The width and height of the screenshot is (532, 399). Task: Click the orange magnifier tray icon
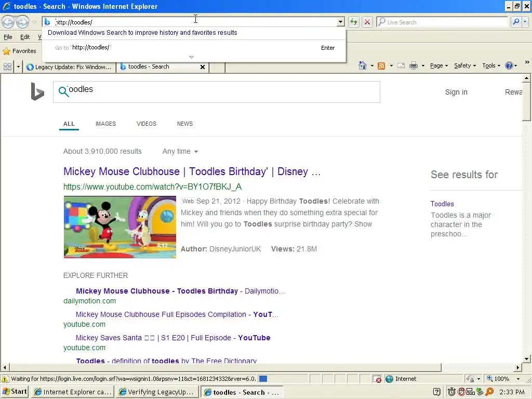click(x=489, y=392)
